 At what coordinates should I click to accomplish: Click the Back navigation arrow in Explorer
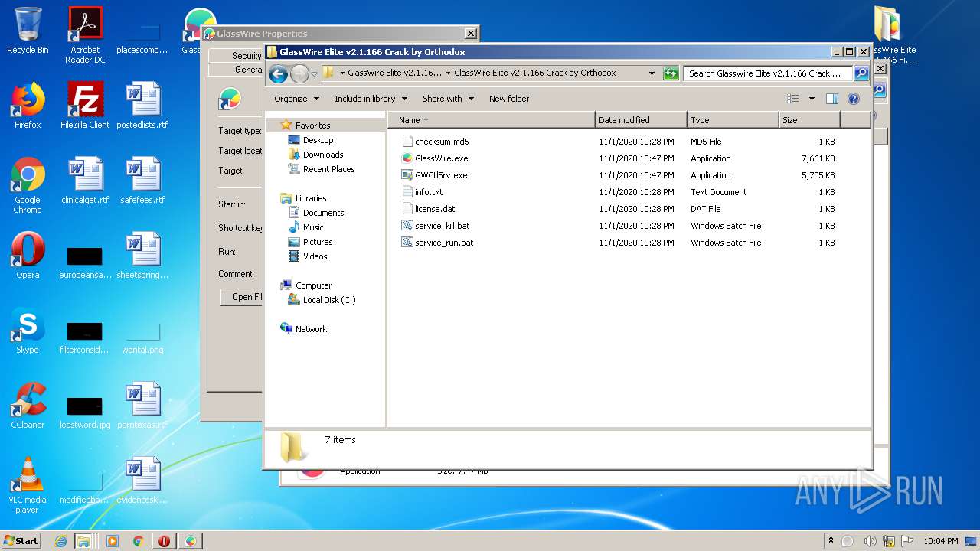tap(279, 73)
